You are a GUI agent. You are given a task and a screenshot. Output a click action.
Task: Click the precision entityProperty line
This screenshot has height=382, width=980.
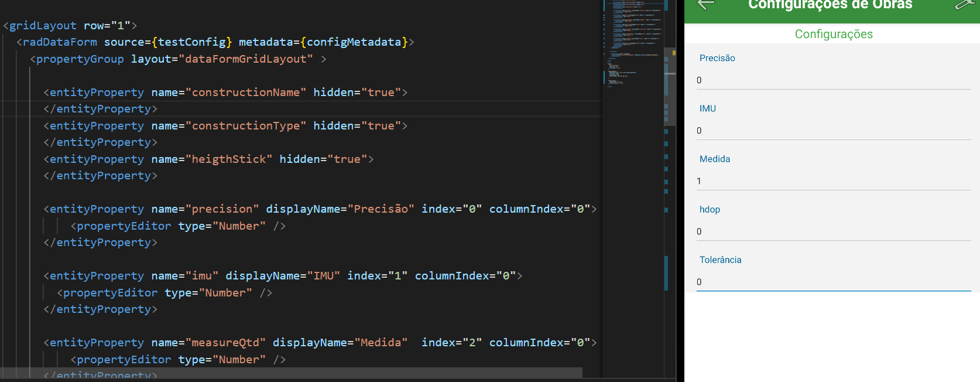320,209
